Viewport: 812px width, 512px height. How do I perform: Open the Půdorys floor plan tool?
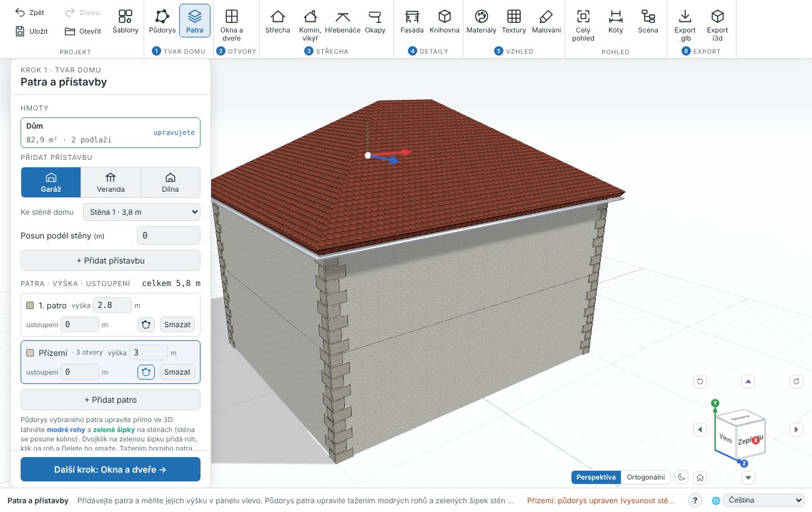tap(162, 21)
